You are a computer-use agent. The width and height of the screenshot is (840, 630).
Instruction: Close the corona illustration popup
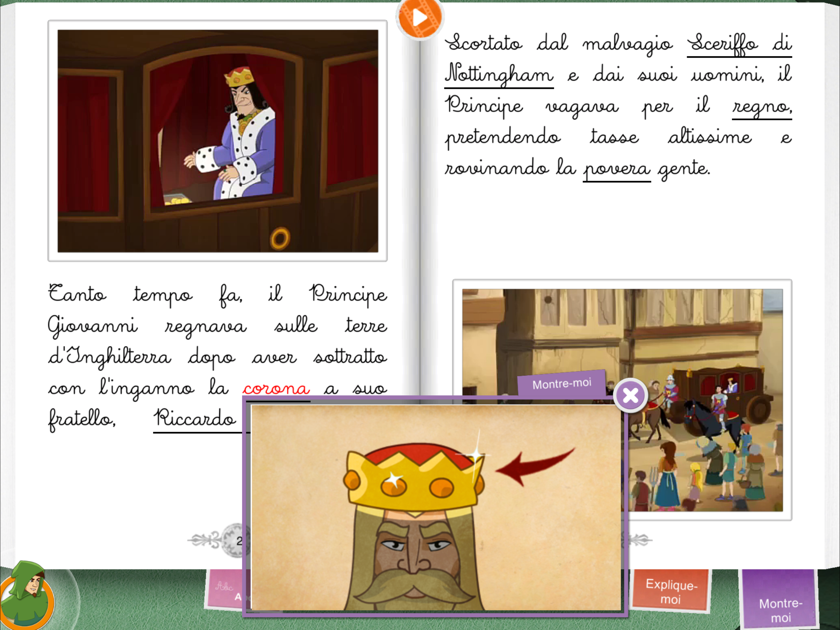coord(630,396)
